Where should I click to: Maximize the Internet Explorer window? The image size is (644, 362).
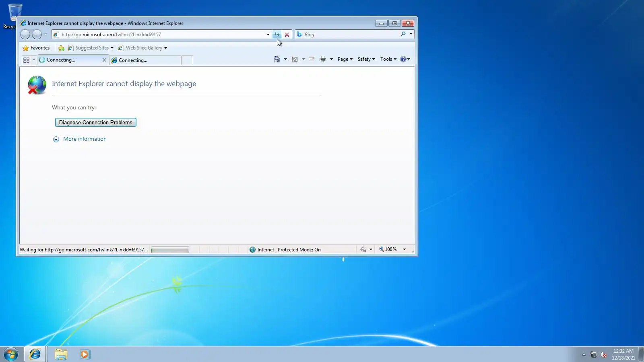point(394,23)
